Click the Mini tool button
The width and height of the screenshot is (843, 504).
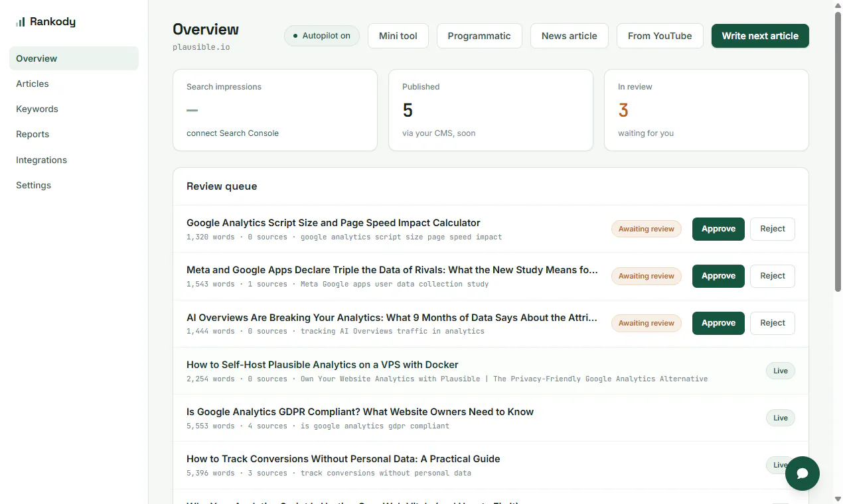coord(398,36)
